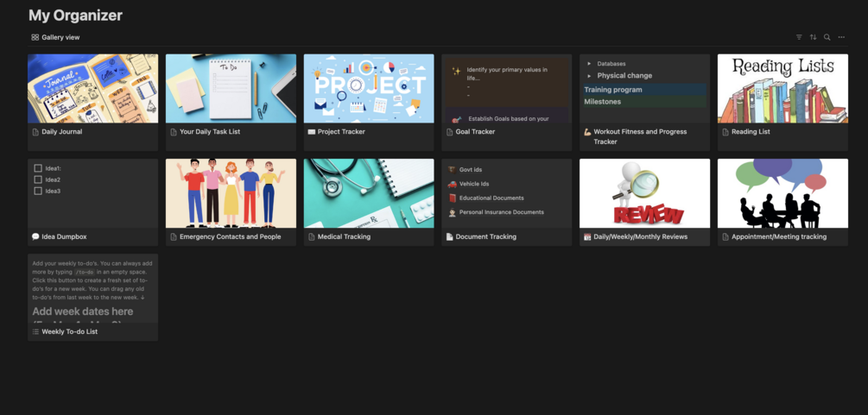Click the Milestones row
868x415 pixels.
(x=644, y=102)
